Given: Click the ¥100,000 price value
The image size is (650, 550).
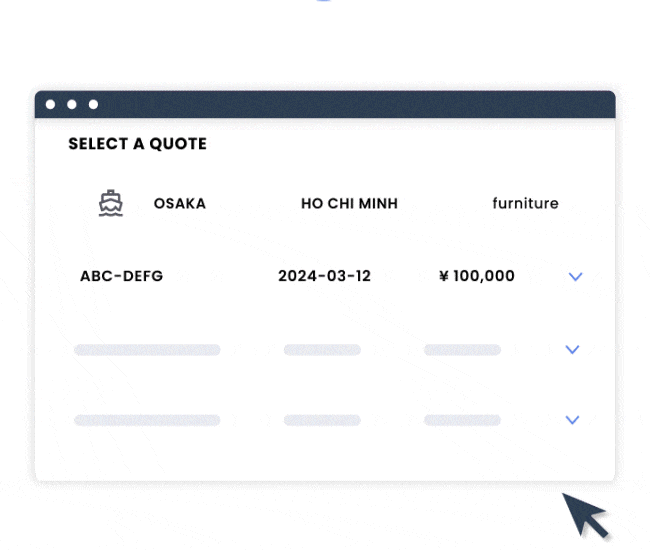Looking at the screenshot, I should pos(477,276).
